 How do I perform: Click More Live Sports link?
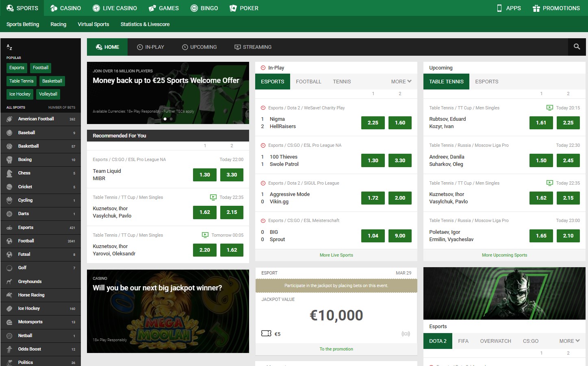(x=336, y=255)
